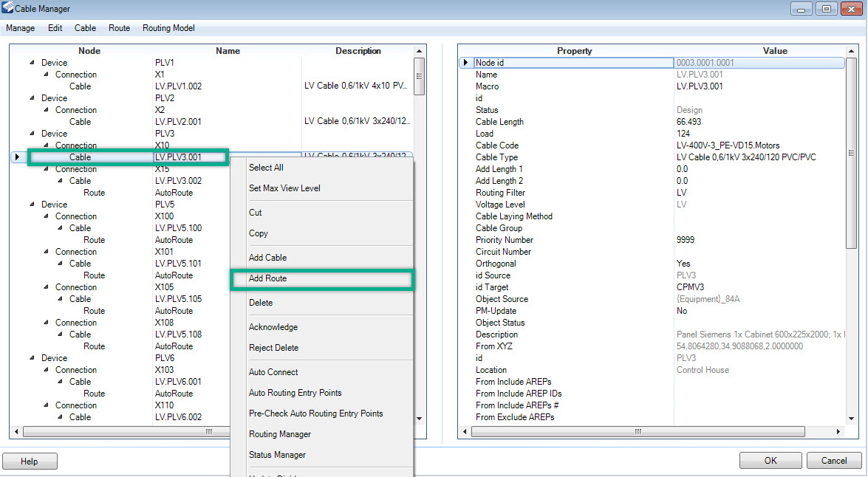Collapse the X100 Connection node
Image resolution: width=868 pixels, height=477 pixels.
(46, 216)
